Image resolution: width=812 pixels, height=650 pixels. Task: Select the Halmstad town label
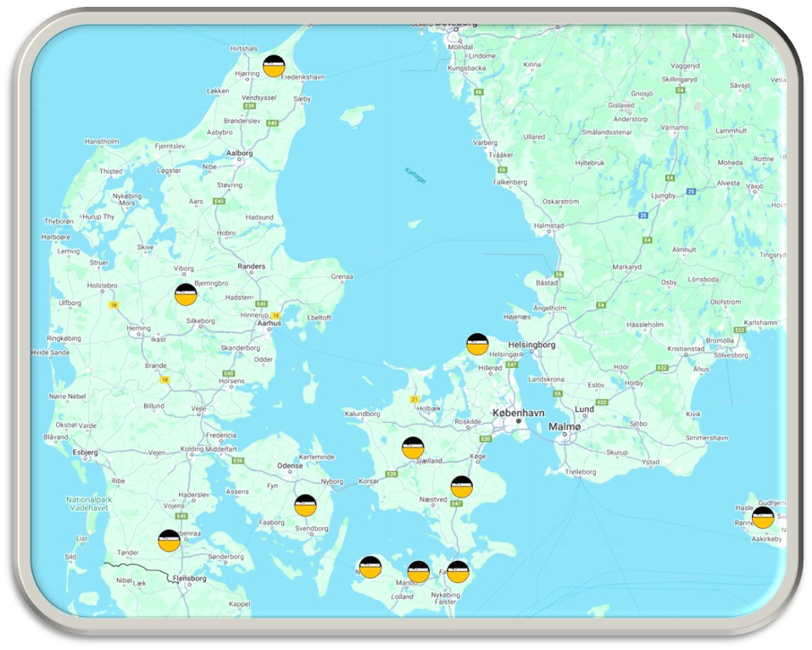coord(548,225)
